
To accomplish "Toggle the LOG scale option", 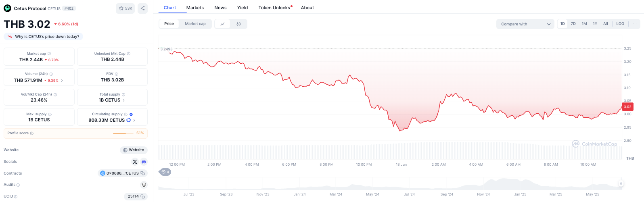I will coord(620,24).
